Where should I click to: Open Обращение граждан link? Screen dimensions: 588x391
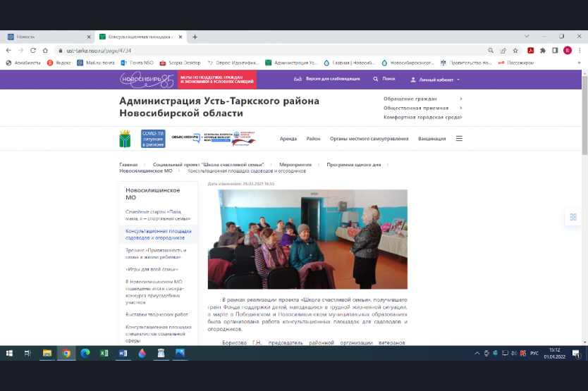(410, 99)
